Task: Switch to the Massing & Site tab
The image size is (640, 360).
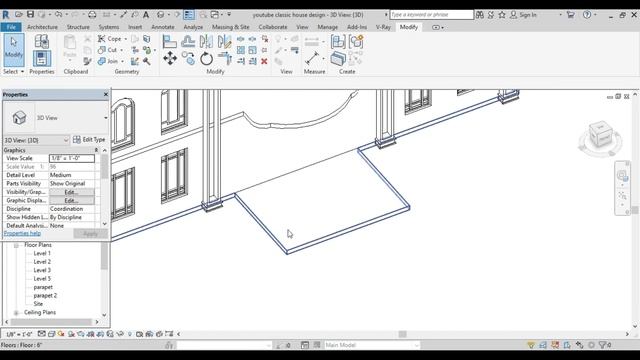Action: (x=231, y=27)
